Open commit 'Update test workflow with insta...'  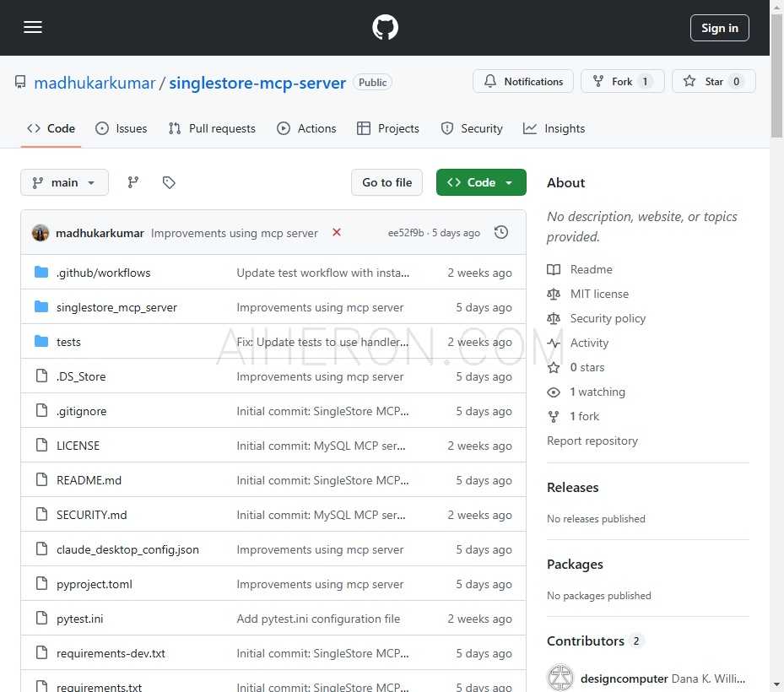click(322, 273)
